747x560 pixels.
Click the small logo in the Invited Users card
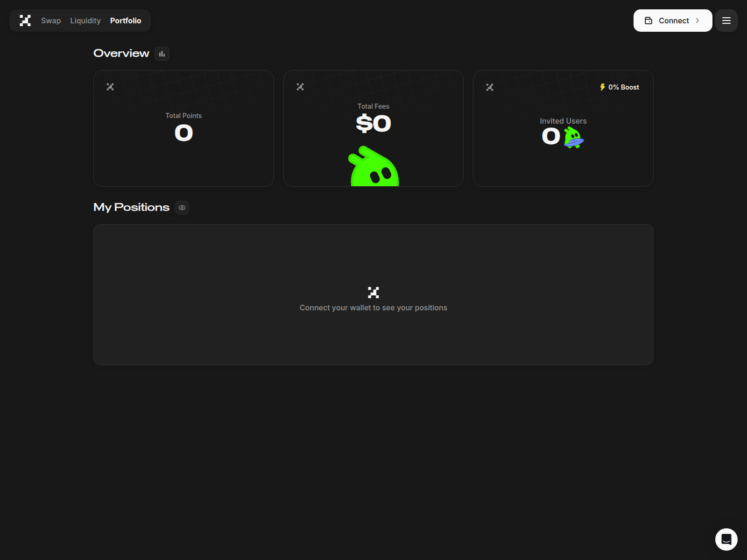click(x=490, y=87)
